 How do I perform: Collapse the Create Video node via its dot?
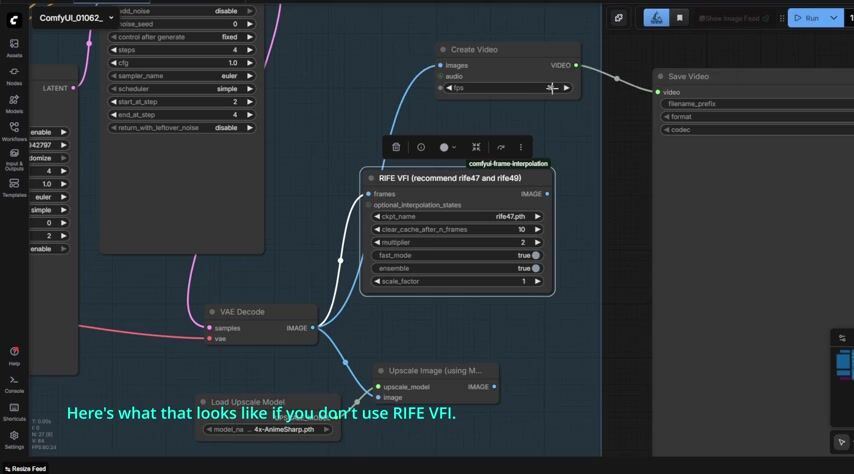coord(442,50)
